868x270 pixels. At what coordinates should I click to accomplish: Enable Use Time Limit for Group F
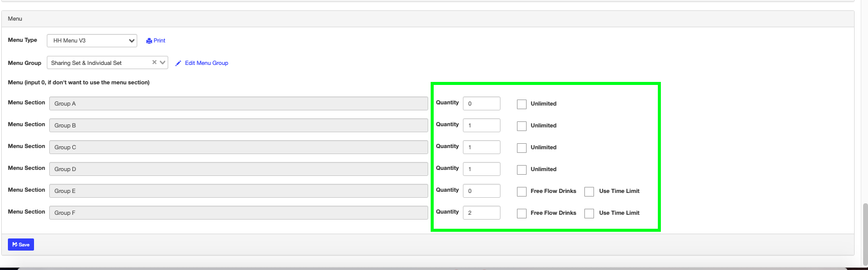(x=589, y=213)
